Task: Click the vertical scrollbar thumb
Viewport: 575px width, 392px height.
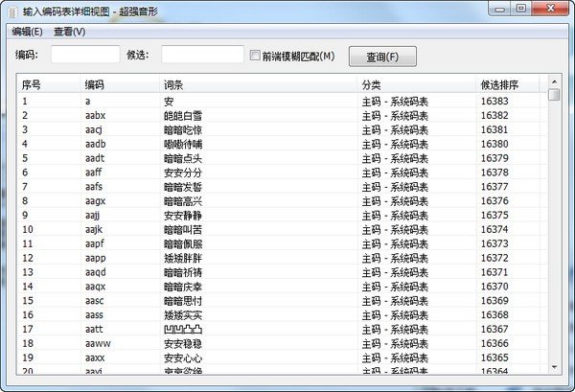Action: click(554, 96)
